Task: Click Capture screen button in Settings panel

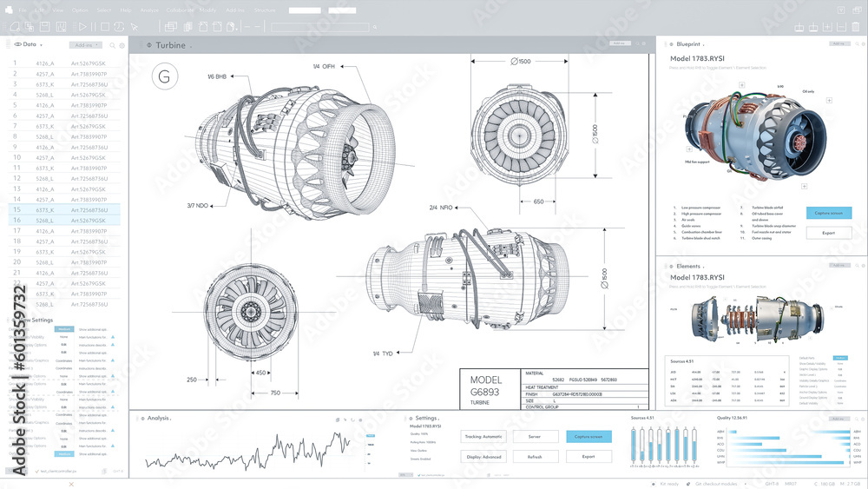Action: [589, 436]
